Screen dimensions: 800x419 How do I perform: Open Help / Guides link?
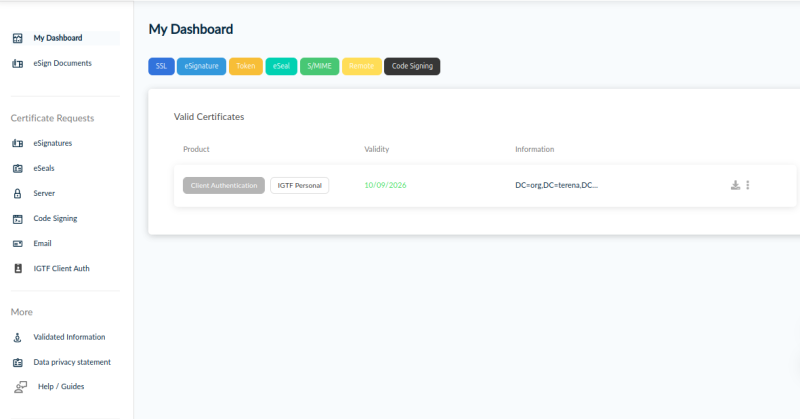click(60, 386)
